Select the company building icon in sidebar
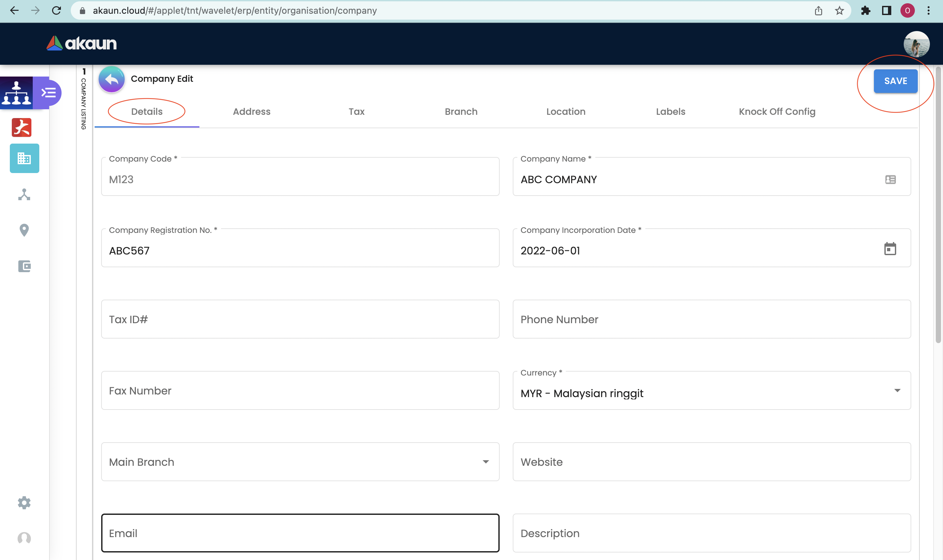 (x=24, y=159)
